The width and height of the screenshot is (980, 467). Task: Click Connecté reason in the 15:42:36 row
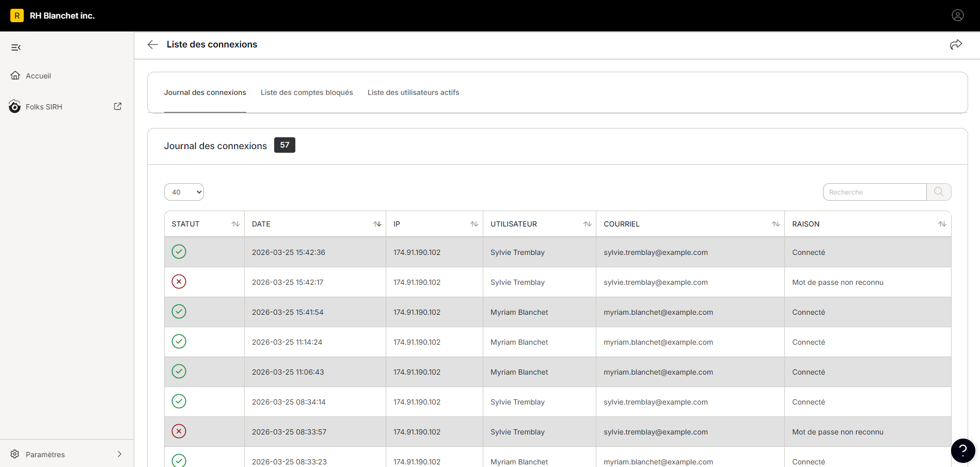click(809, 252)
